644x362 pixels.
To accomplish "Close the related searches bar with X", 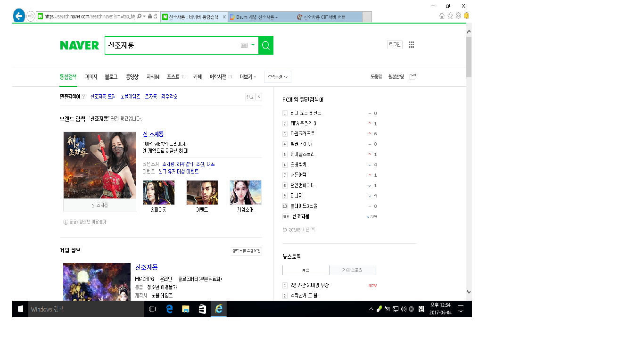I will point(259,97).
